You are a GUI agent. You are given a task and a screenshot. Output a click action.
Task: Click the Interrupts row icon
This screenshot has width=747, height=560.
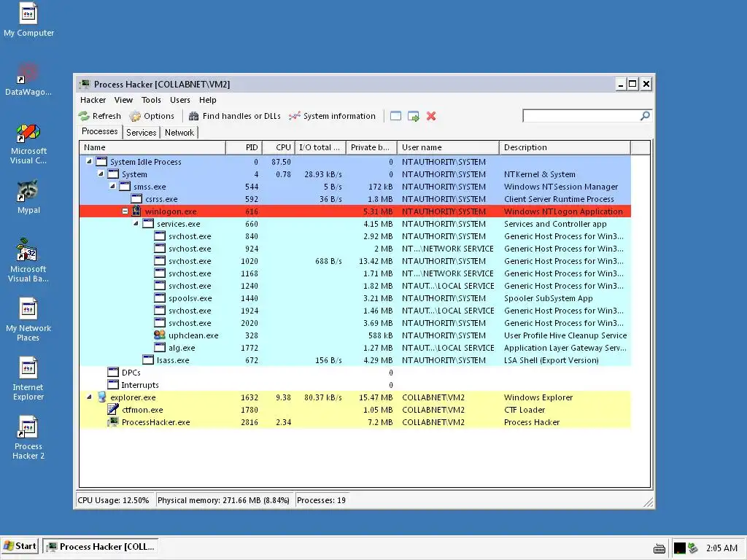tap(113, 384)
